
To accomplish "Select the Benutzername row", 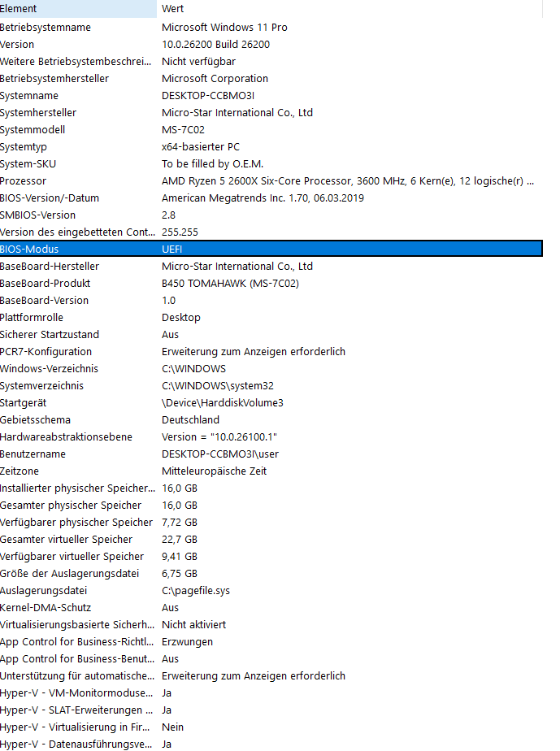I will (271, 454).
